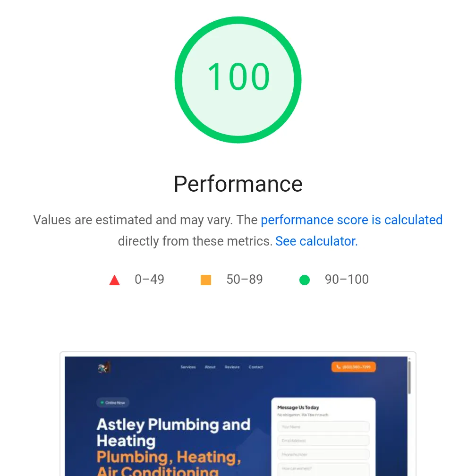Click the phone icon on the orange call button

[339, 367]
